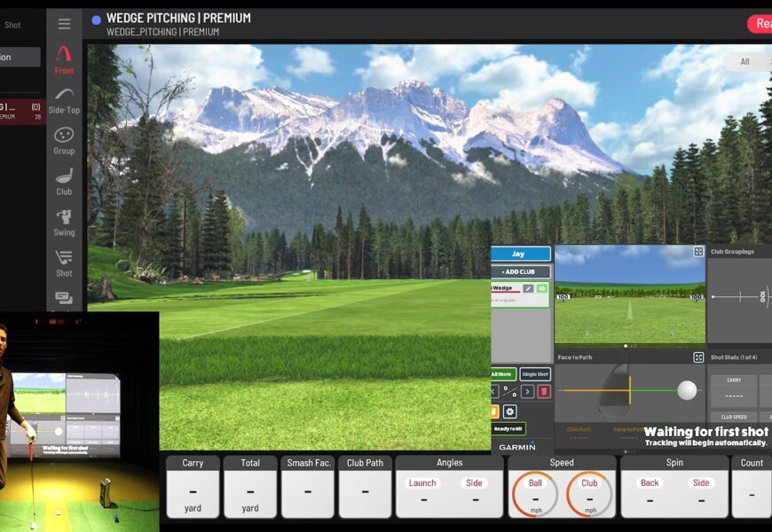Switch to the Side-Top view
This screenshot has height=532, width=772.
(x=64, y=101)
